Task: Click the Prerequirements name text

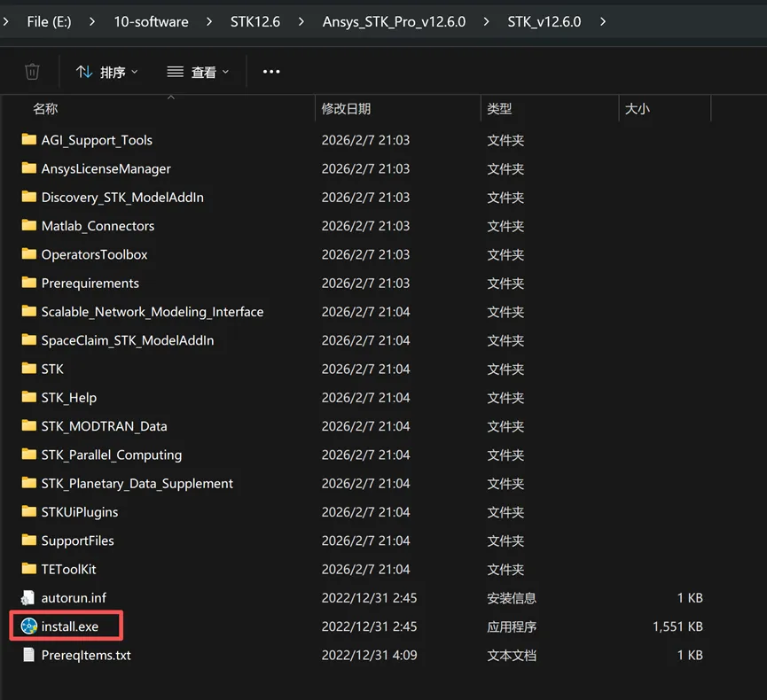Action: coord(90,284)
